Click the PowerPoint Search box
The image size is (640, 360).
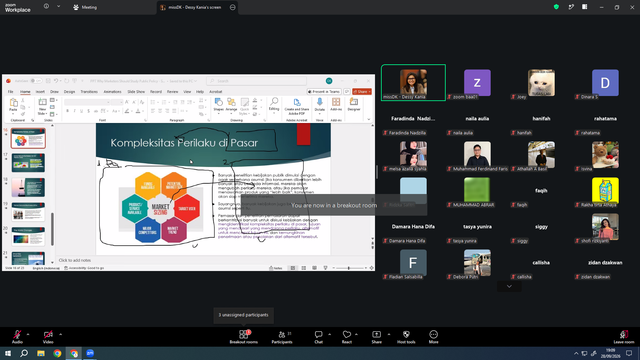click(256, 81)
